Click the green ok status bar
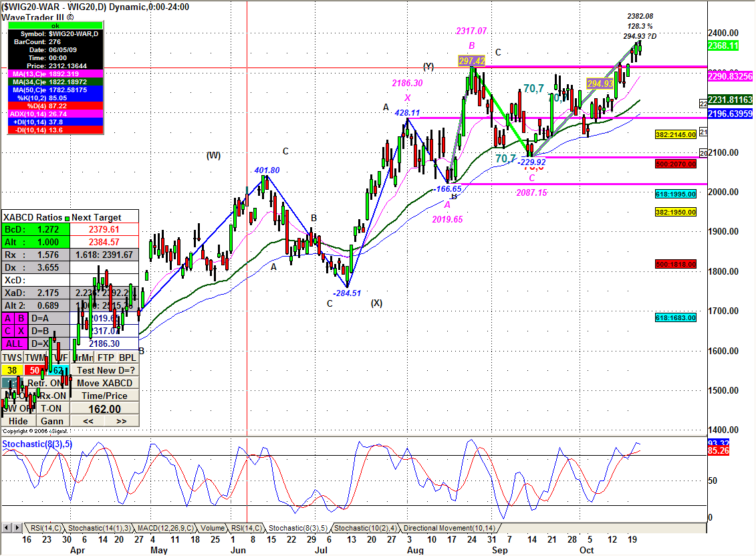Screen dimensions: 756x556 [55, 25]
